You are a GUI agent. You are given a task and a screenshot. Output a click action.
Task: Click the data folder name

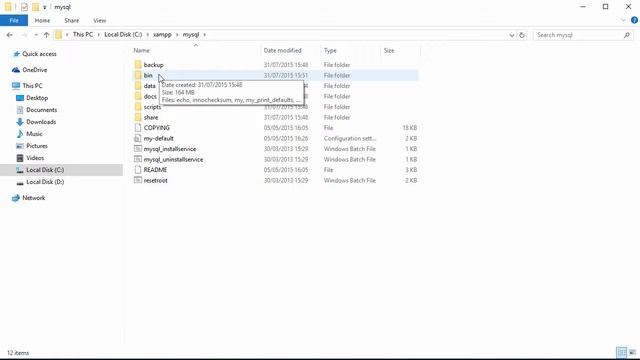(149, 86)
